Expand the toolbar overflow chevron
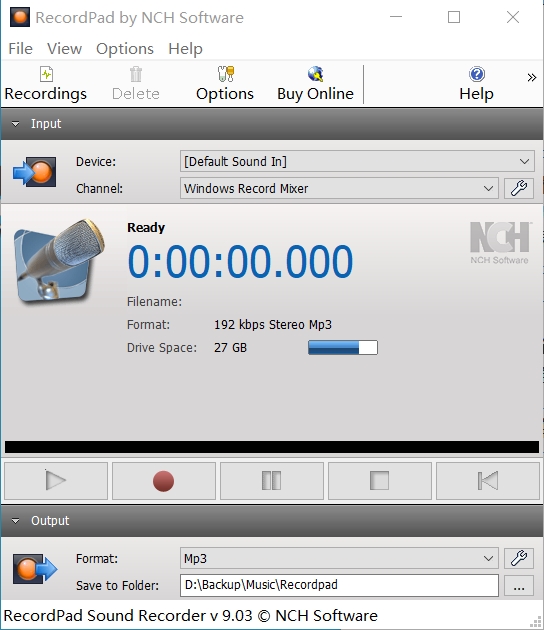 pos(532,77)
